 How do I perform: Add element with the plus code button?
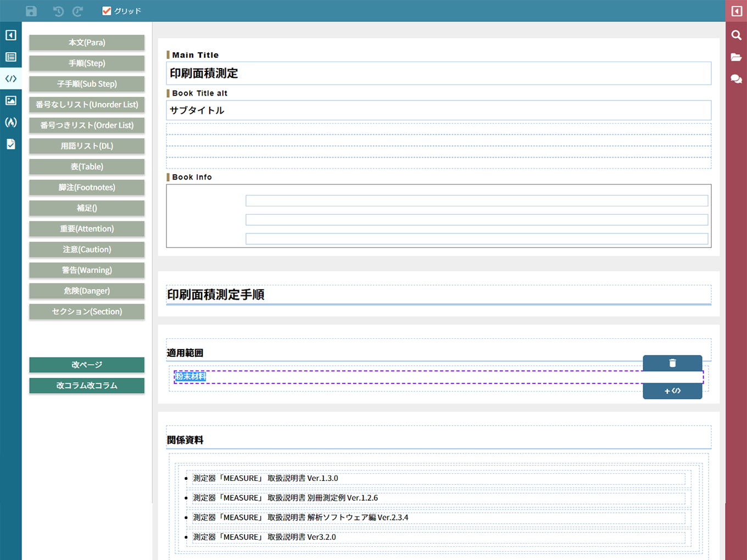tap(672, 391)
